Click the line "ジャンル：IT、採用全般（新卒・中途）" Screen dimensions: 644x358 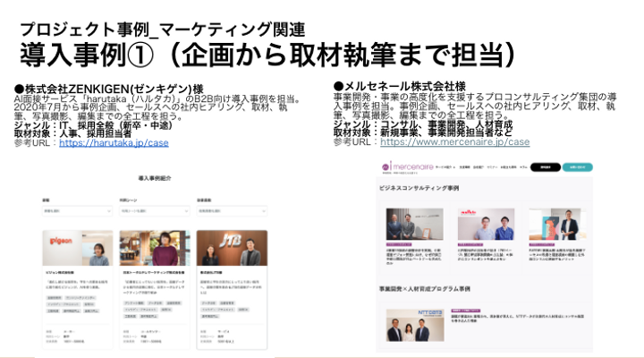click(x=93, y=125)
